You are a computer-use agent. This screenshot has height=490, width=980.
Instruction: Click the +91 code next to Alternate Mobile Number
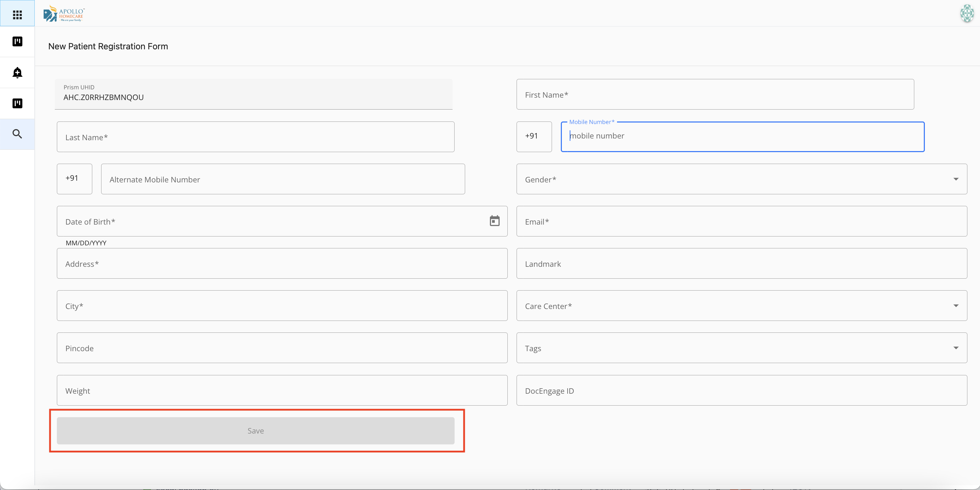click(74, 179)
